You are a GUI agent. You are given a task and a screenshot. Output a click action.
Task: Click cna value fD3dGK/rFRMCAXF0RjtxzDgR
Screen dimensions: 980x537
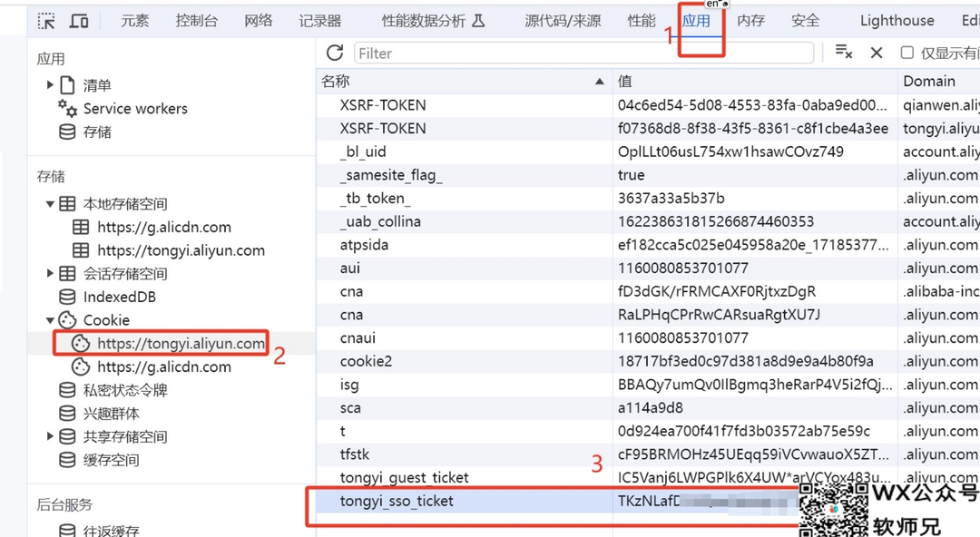pyautogui.click(x=717, y=292)
